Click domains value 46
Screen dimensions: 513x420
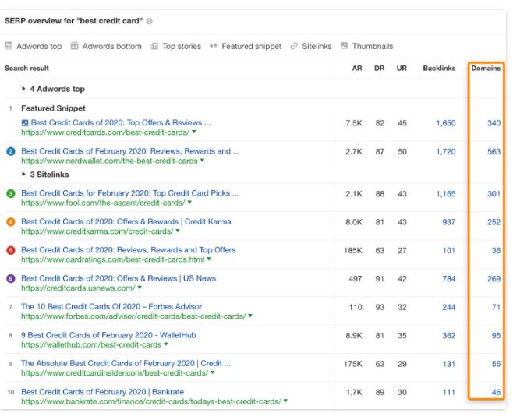[497, 392]
